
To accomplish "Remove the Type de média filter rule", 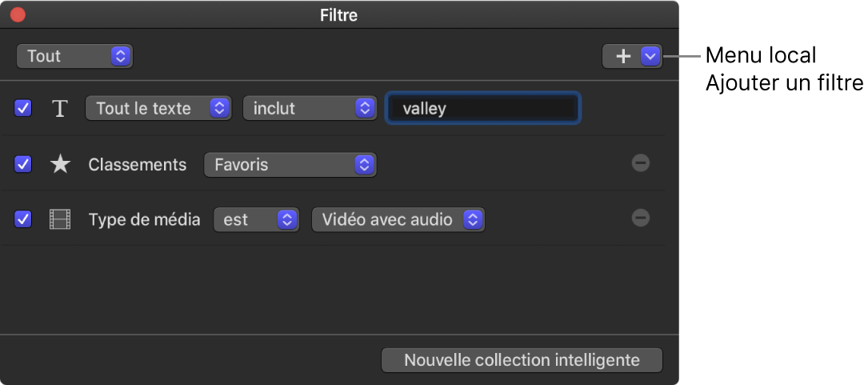I will [640, 218].
